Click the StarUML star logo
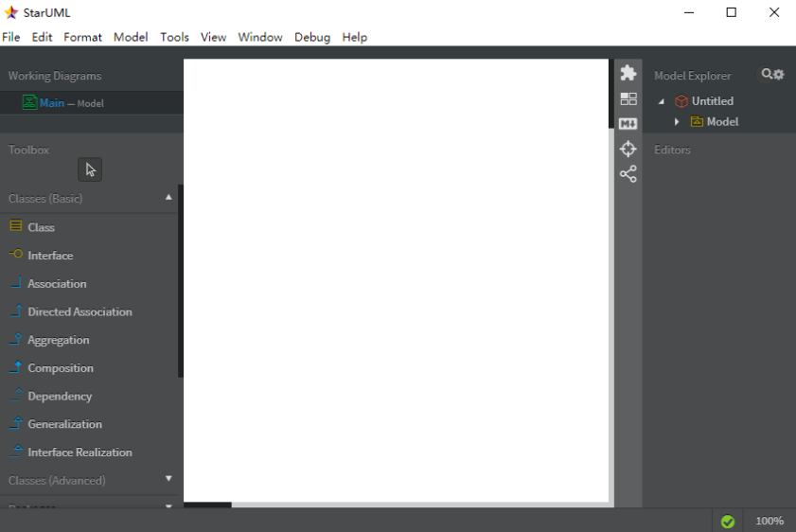This screenshot has height=532, width=796. (x=11, y=12)
